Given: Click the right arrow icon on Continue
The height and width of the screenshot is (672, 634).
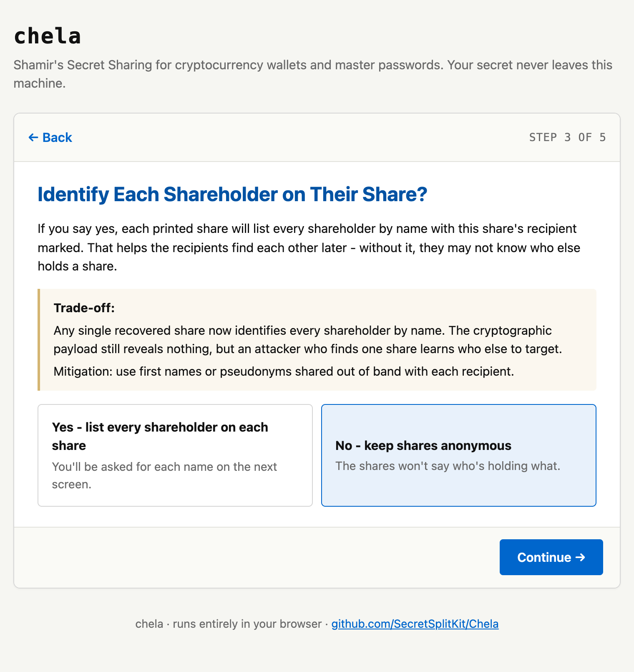Looking at the screenshot, I should click(x=580, y=557).
